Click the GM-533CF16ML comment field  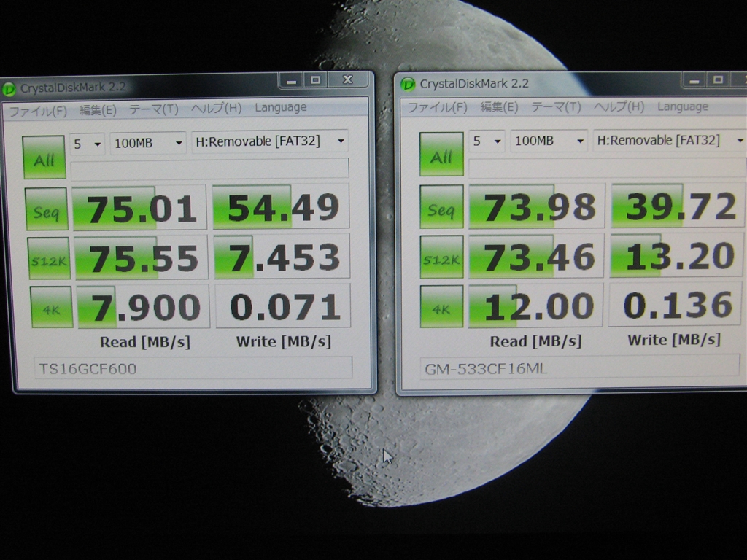click(579, 367)
